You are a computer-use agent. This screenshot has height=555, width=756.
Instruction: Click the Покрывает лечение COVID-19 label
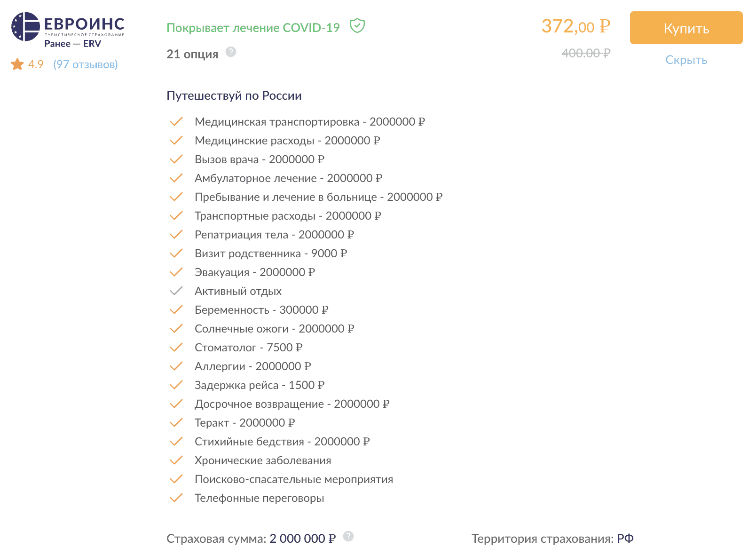tap(253, 28)
